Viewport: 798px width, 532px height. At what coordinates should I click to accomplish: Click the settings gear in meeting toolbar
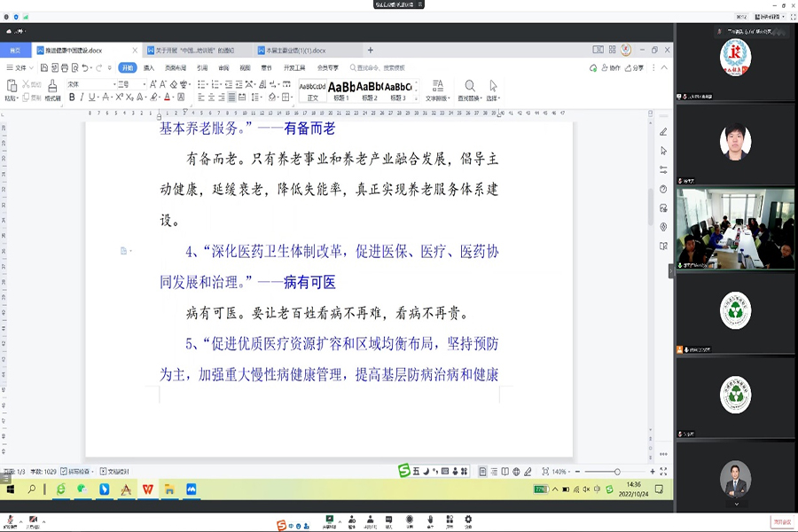[468, 520]
